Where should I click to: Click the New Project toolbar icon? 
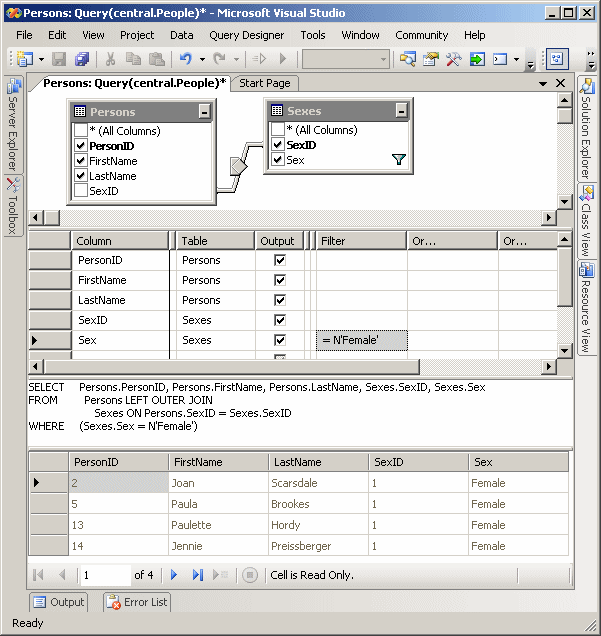[x=25, y=59]
